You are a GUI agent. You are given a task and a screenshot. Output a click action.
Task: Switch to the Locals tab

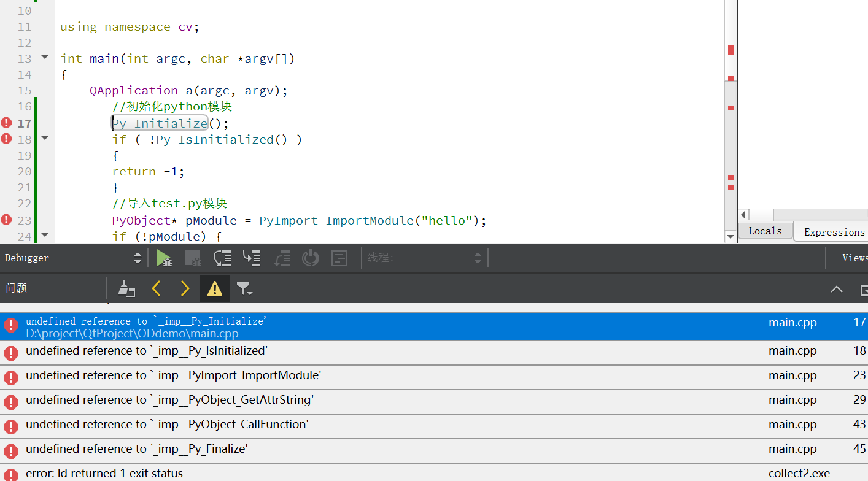click(x=765, y=231)
